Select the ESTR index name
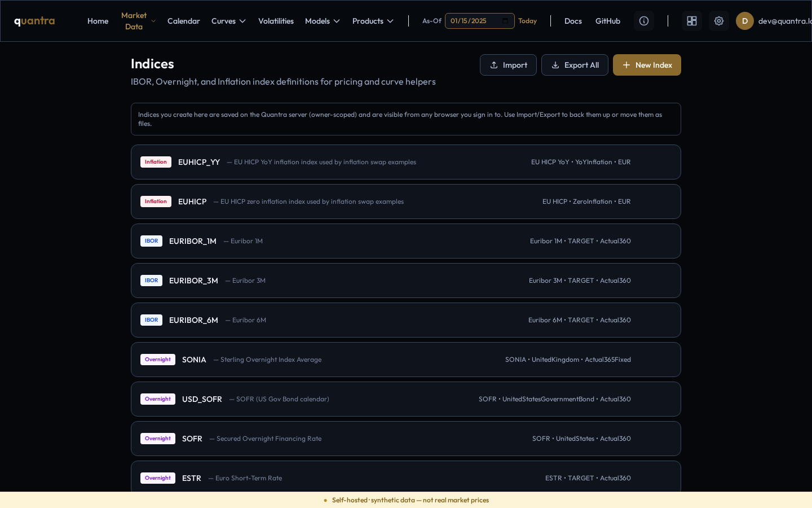 point(192,478)
